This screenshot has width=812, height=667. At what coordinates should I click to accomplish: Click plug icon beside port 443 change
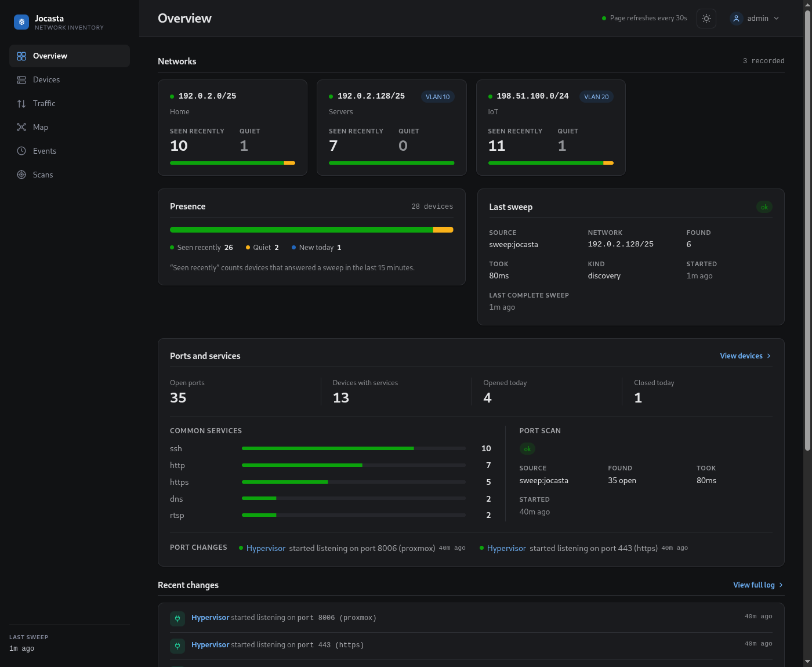177,646
